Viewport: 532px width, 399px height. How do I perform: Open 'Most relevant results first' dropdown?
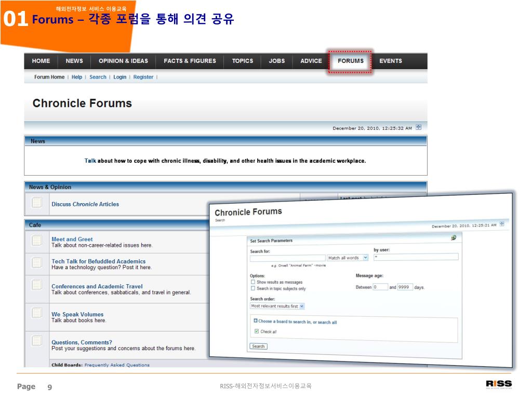click(x=277, y=306)
